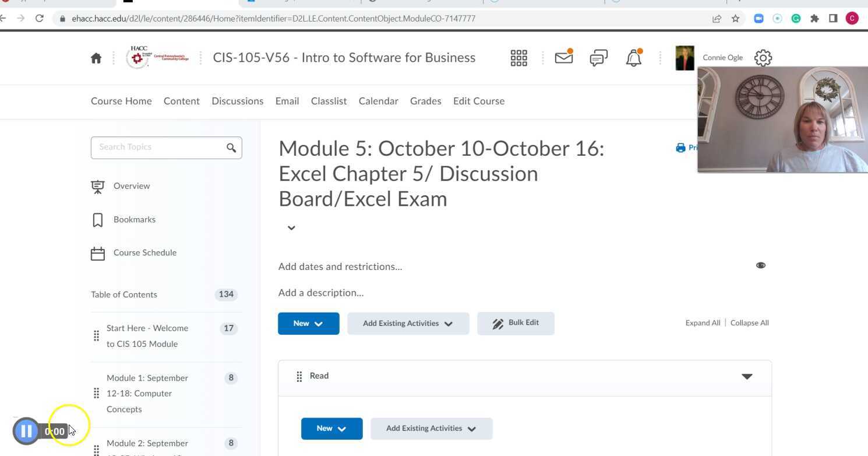Viewport: 868px width, 456px height.
Task: Open the course home icon in the navbar
Action: (96, 58)
